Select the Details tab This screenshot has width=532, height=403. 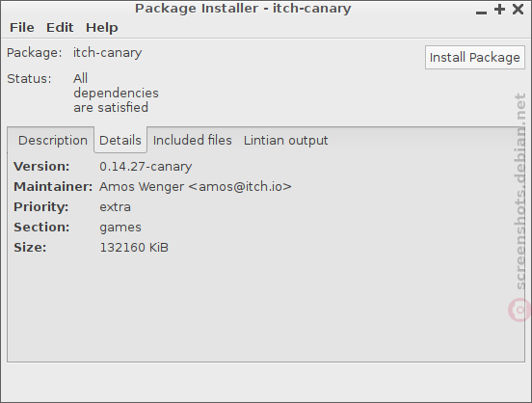(x=120, y=140)
